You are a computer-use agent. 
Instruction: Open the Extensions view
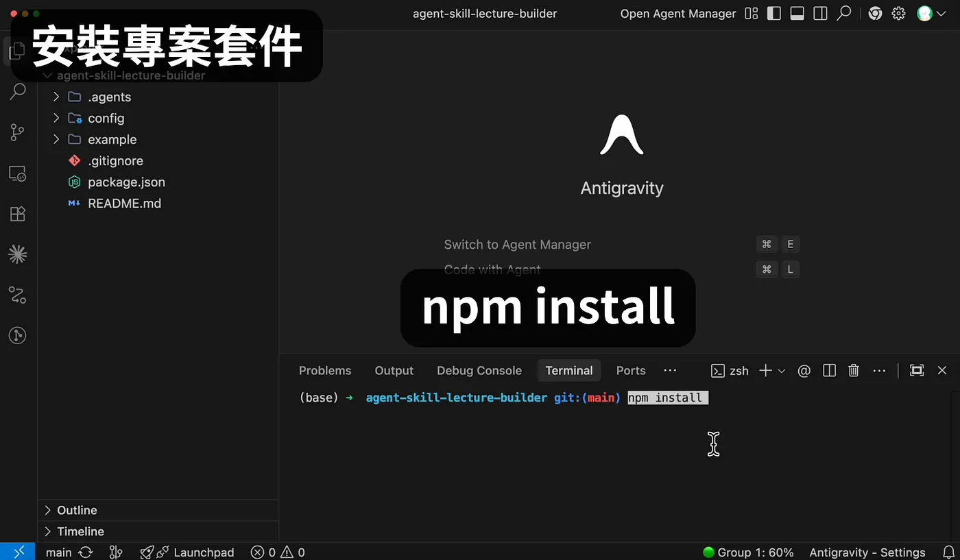pyautogui.click(x=18, y=214)
